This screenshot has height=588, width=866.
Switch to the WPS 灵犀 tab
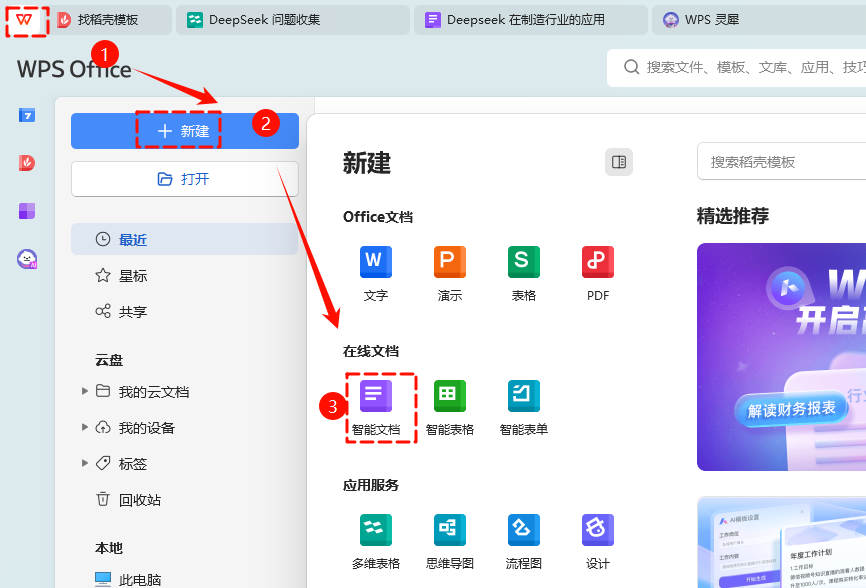click(759, 20)
